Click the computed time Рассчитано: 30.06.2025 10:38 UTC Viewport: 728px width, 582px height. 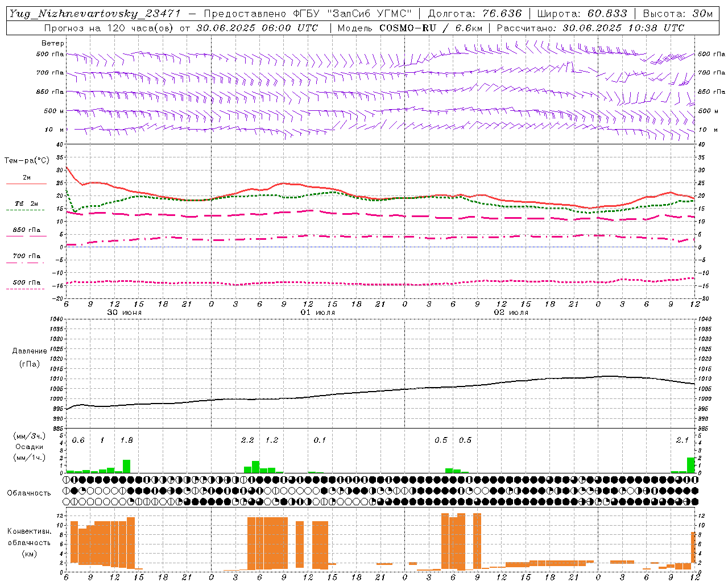(591, 28)
